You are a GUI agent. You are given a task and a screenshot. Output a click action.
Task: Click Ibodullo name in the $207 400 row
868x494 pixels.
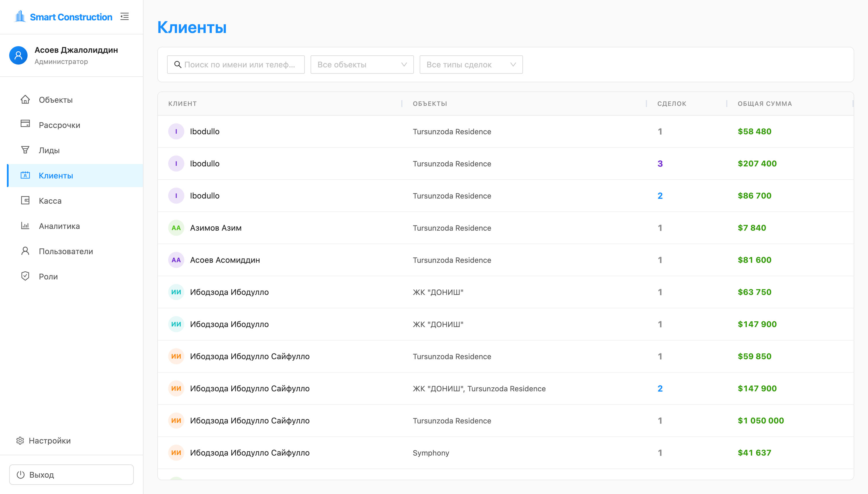(205, 164)
